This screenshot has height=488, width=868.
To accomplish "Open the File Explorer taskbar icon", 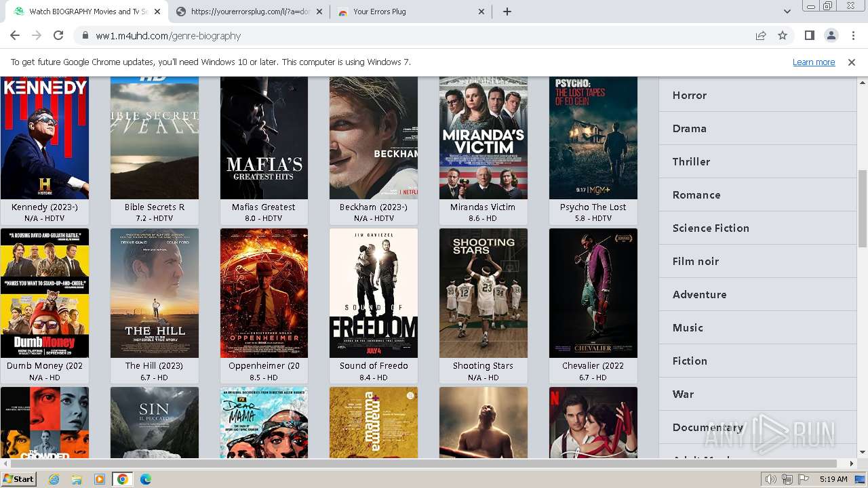I will (x=77, y=479).
